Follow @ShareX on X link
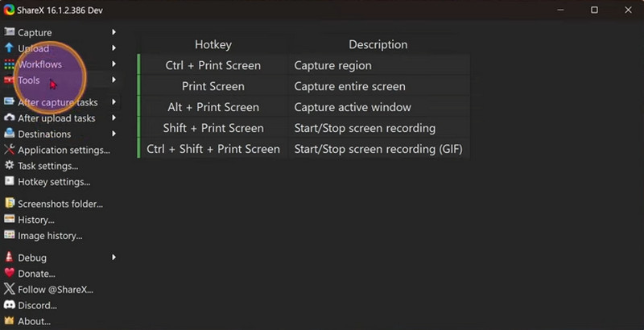This screenshot has height=330, width=644. 56,290
